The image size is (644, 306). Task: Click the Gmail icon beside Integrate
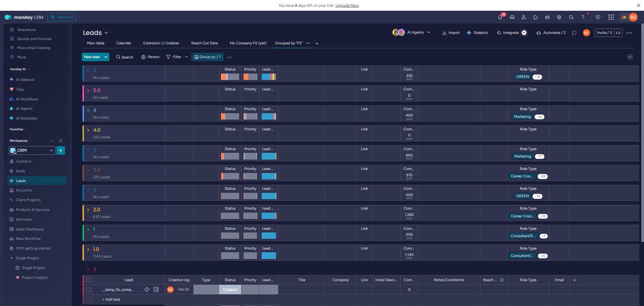click(524, 33)
